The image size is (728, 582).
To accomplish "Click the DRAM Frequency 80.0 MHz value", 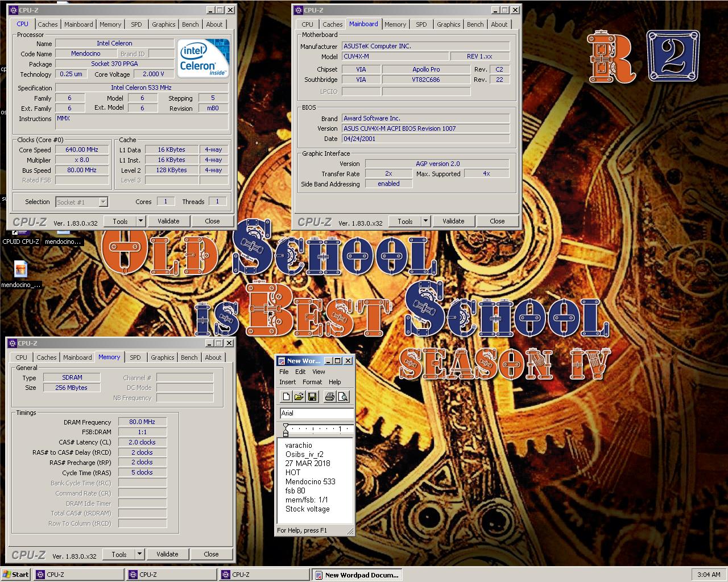I will pyautogui.click(x=142, y=422).
